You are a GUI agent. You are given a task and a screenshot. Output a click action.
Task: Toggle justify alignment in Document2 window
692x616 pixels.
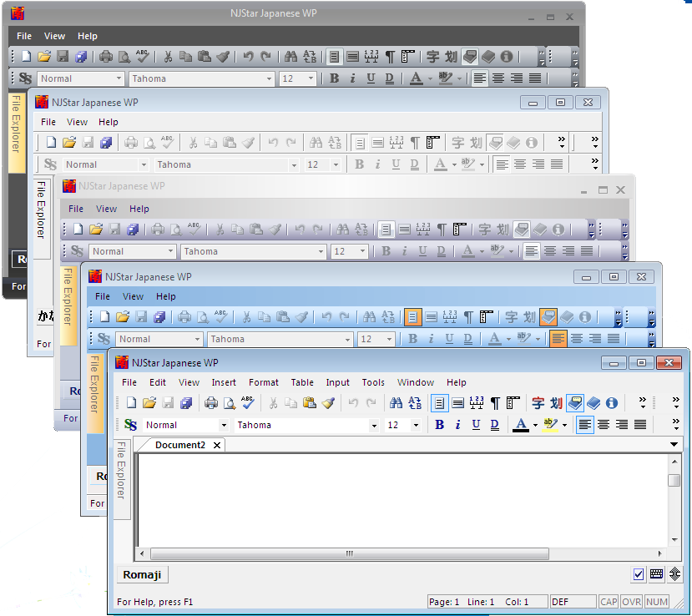pyautogui.click(x=640, y=425)
